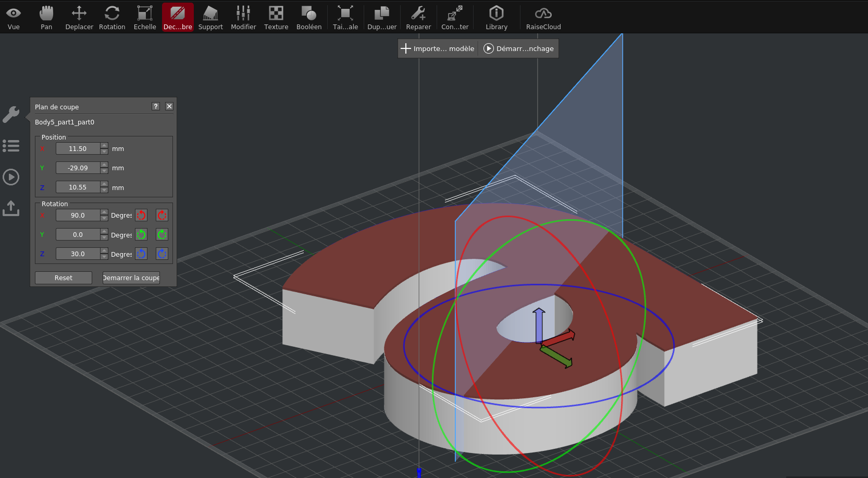The image size is (868, 478).
Task: Click the Reset button
Action: (x=64, y=278)
